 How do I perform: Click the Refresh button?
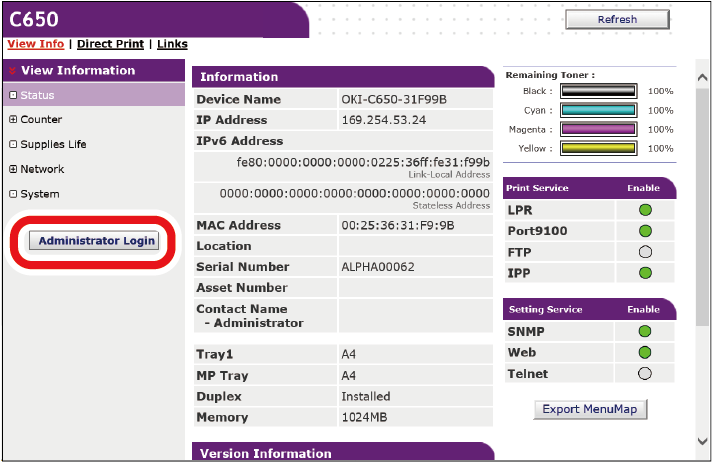(x=616, y=19)
